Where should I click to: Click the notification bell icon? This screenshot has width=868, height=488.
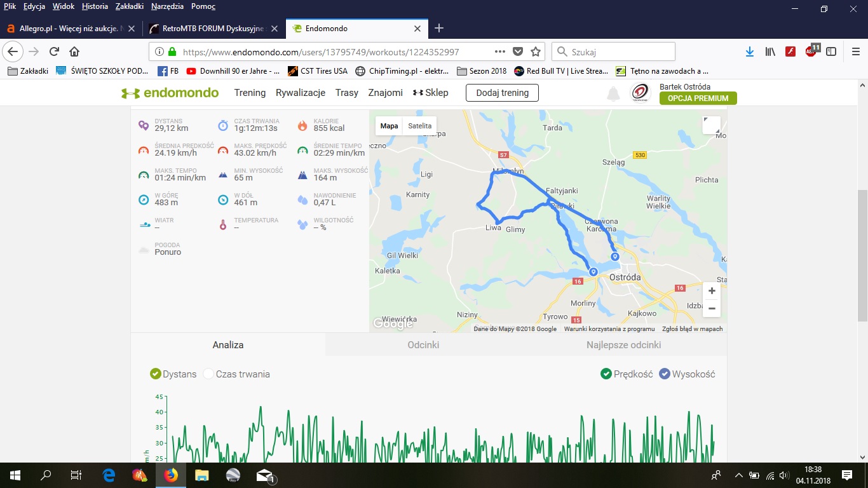[613, 94]
